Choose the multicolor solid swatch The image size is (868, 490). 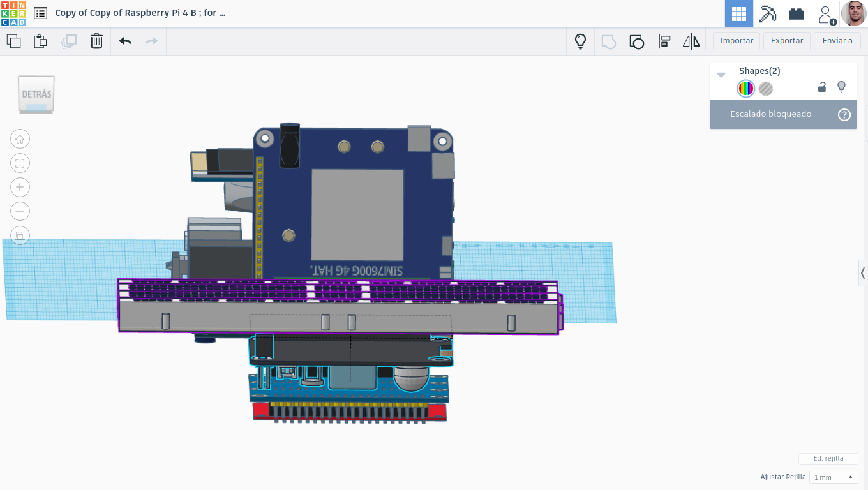point(746,89)
